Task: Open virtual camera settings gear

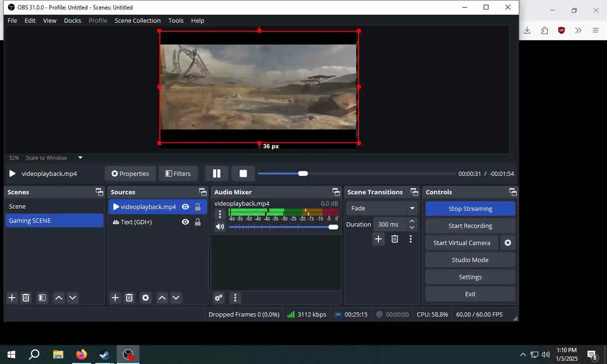Action: point(508,243)
